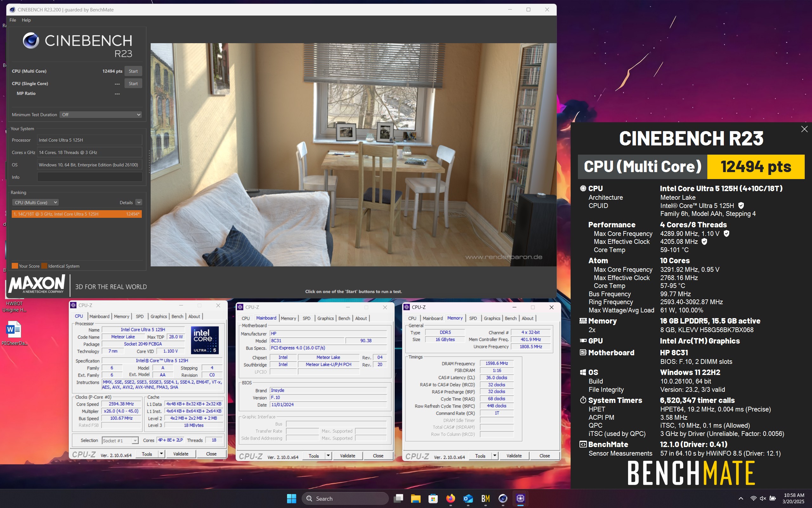Switch to CPU tab in Mainboard CPU-Z window

pyautogui.click(x=246, y=318)
